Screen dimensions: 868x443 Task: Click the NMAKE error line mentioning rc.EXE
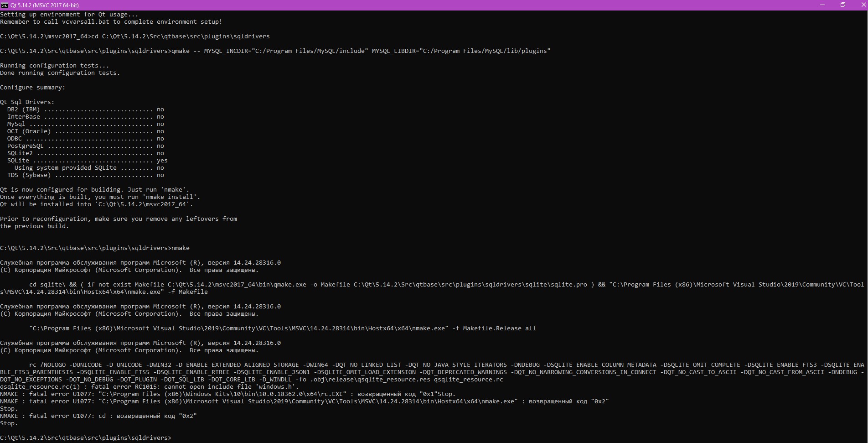[228, 394]
